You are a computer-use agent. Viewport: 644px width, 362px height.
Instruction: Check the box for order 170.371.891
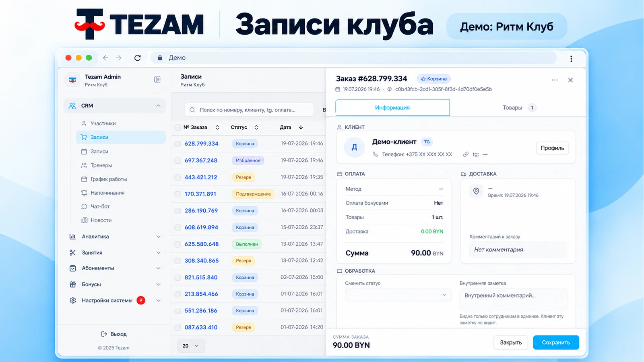[178, 194]
